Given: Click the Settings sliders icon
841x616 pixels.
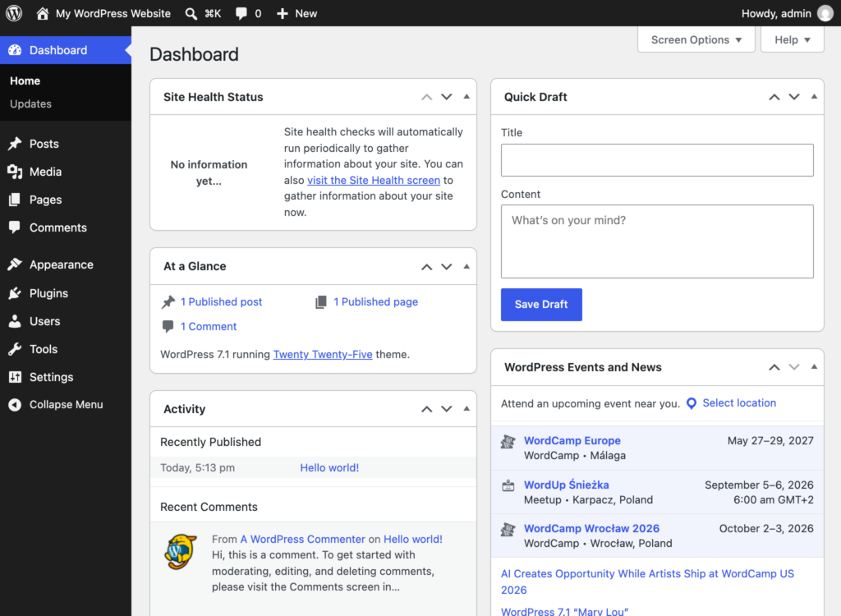Looking at the screenshot, I should [x=15, y=377].
